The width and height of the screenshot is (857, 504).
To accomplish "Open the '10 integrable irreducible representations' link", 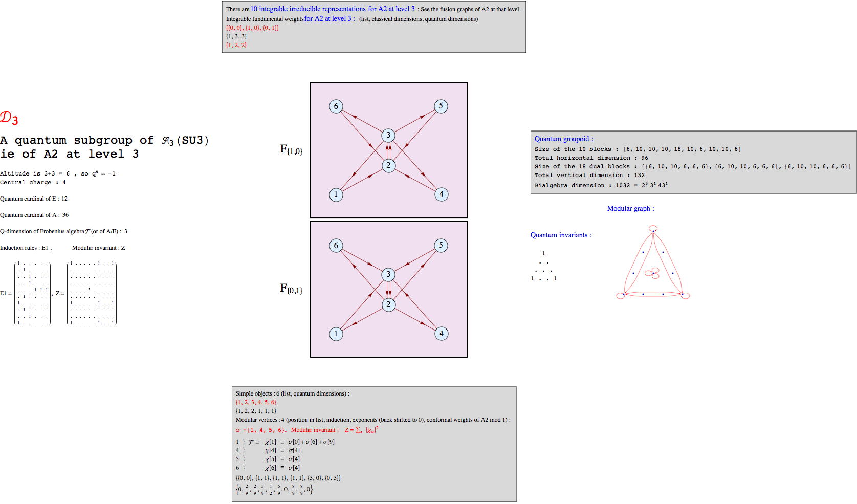I will pyautogui.click(x=333, y=9).
